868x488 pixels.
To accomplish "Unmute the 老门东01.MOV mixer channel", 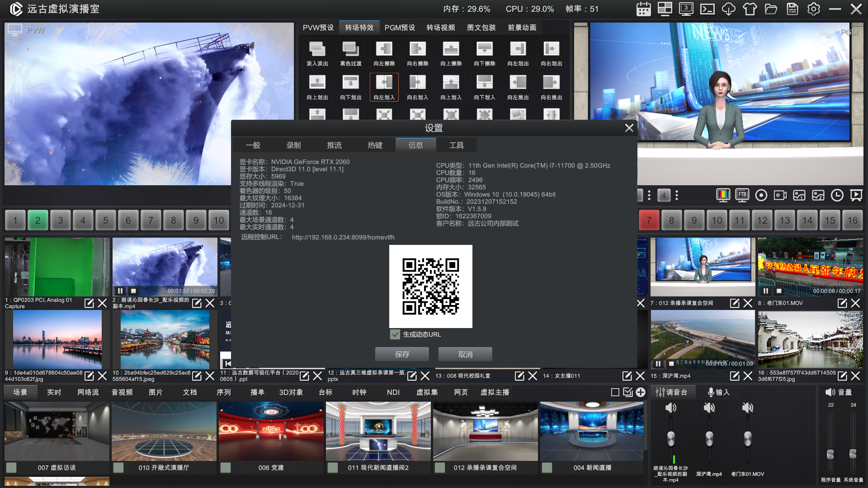I will tap(748, 408).
